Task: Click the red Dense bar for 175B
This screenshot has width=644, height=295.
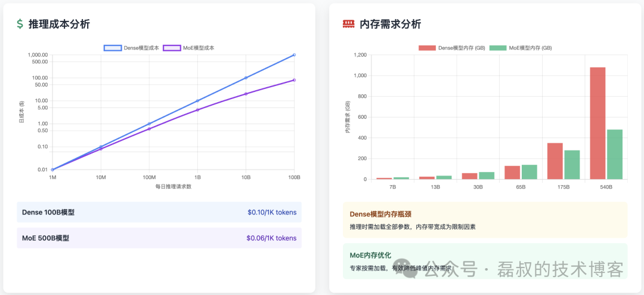Action: point(555,161)
